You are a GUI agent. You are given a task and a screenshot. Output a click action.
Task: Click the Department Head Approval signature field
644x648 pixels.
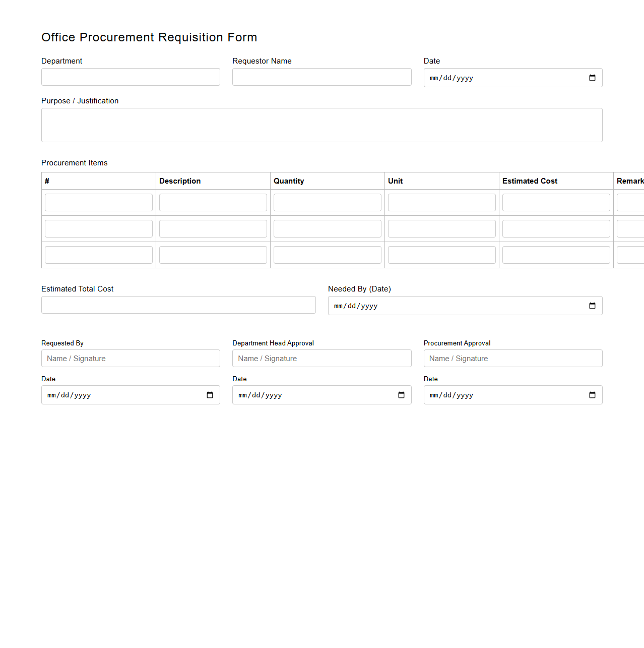coord(321,358)
